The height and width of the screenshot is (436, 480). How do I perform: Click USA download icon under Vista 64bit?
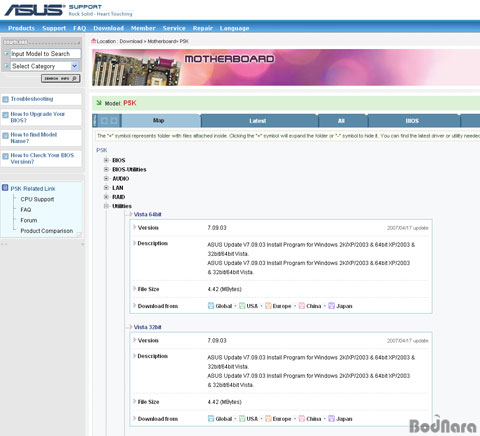[x=242, y=306]
